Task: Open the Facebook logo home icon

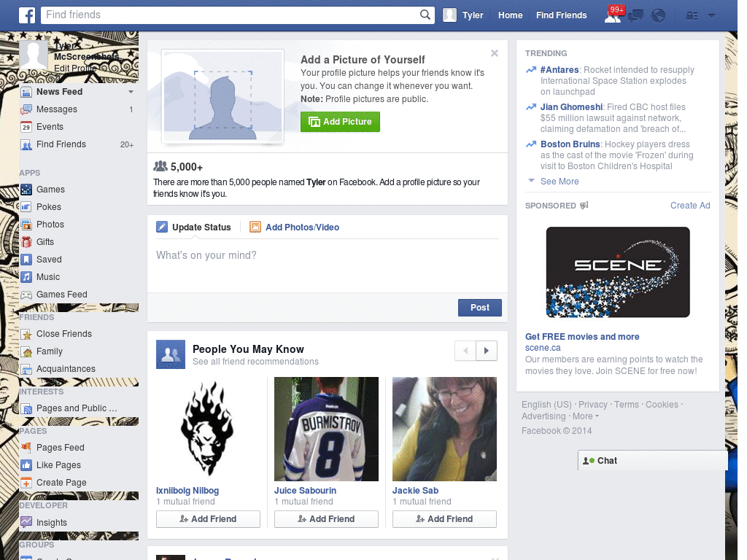Action: [27, 15]
